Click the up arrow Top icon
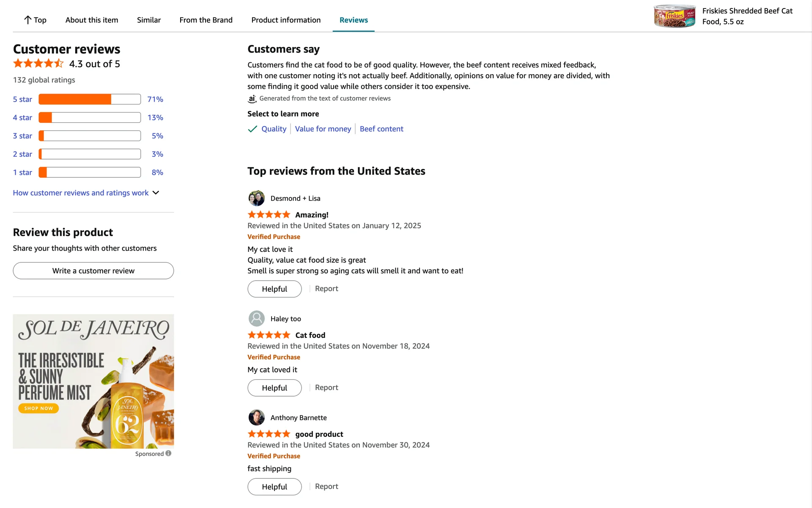The width and height of the screenshot is (812, 508). pyautogui.click(x=28, y=20)
